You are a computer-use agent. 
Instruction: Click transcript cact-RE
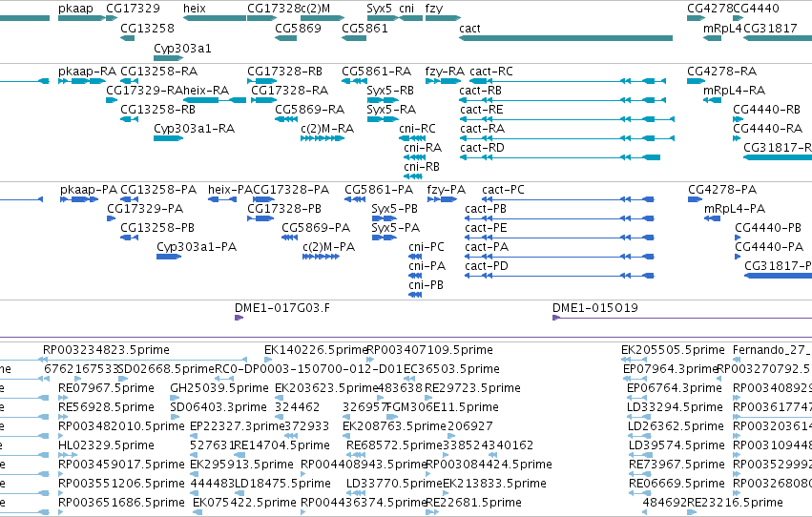point(482,110)
